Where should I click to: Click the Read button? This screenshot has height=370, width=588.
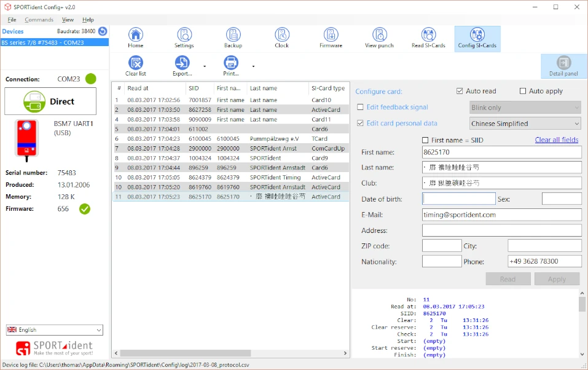pos(508,279)
